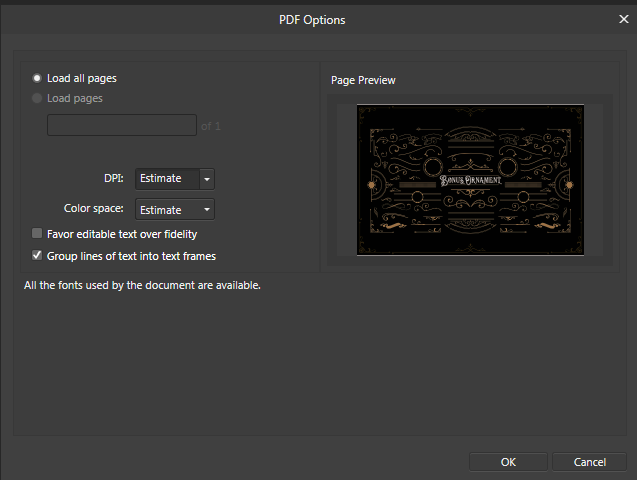Click the fonts available status message
Viewport: 637px width, 480px height.
tap(142, 285)
